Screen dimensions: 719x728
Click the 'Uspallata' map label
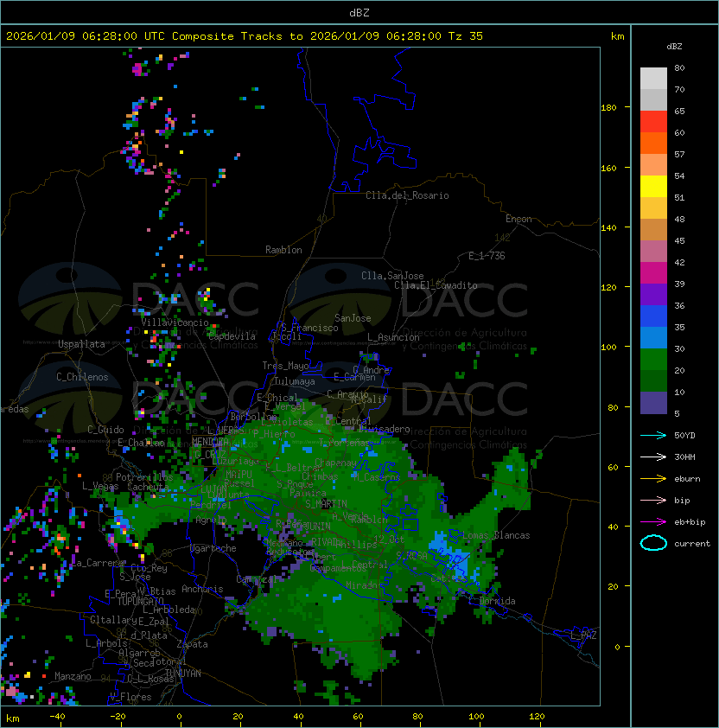(x=81, y=344)
